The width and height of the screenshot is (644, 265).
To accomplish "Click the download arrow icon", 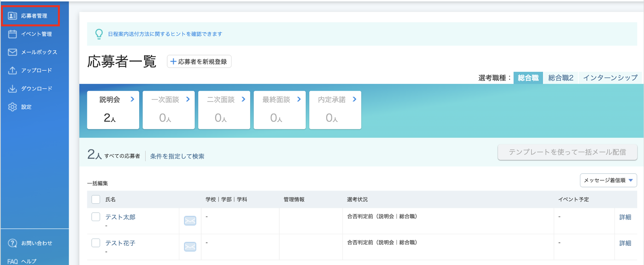I will pos(12,89).
